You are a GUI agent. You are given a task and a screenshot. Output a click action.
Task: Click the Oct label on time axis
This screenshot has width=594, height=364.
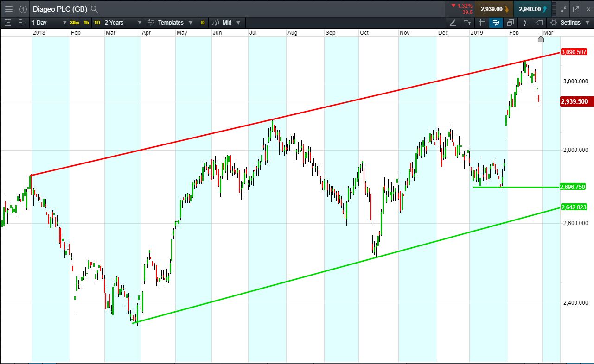pos(364,33)
